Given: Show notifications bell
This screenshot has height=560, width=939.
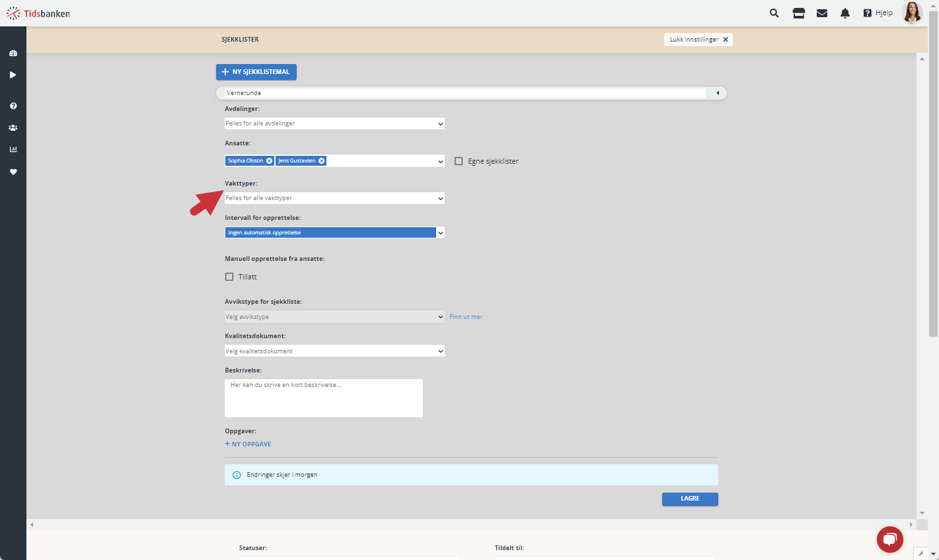Looking at the screenshot, I should (x=845, y=13).
